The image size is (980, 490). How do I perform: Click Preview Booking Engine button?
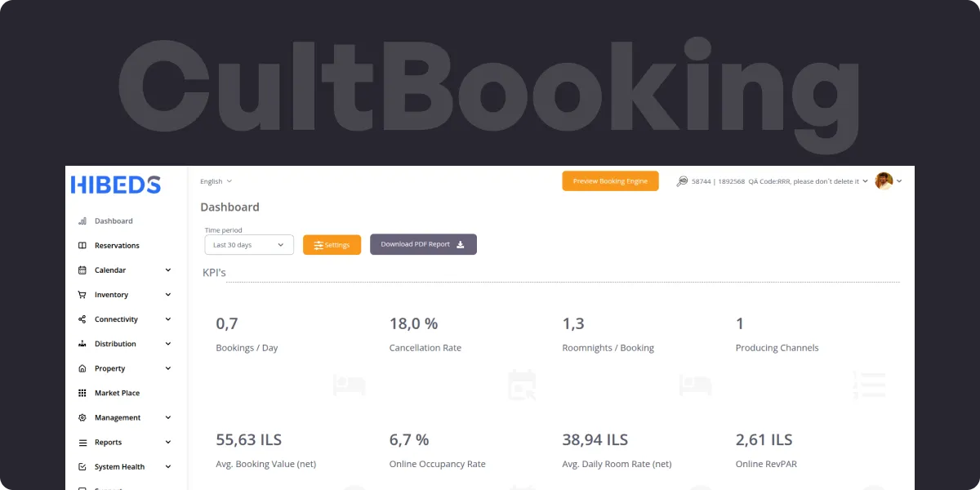pyautogui.click(x=610, y=181)
